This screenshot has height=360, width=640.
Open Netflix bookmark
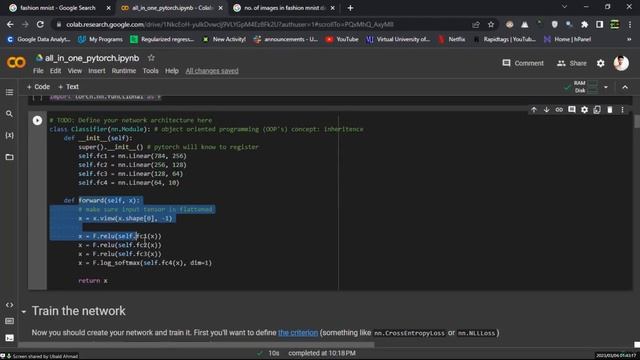451,39
